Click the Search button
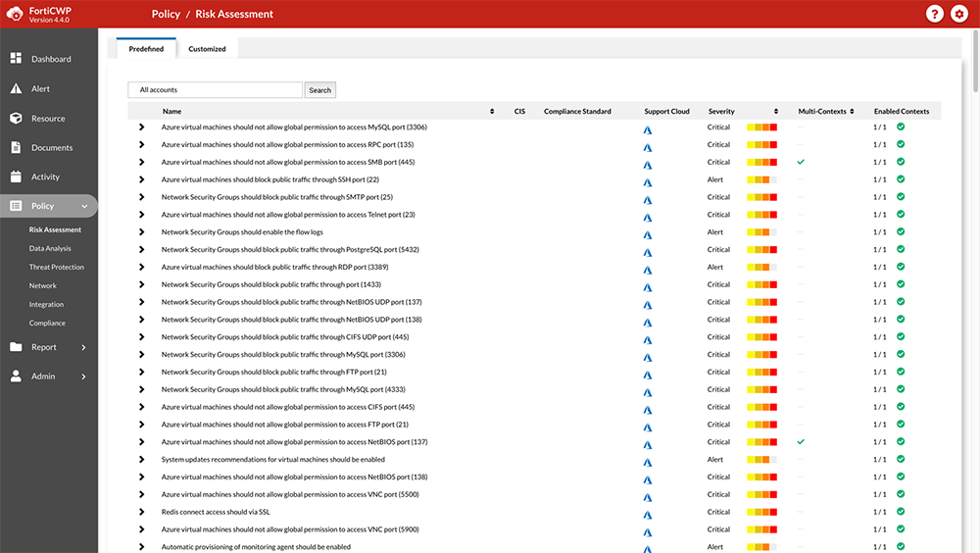The image size is (980, 553). tap(320, 90)
